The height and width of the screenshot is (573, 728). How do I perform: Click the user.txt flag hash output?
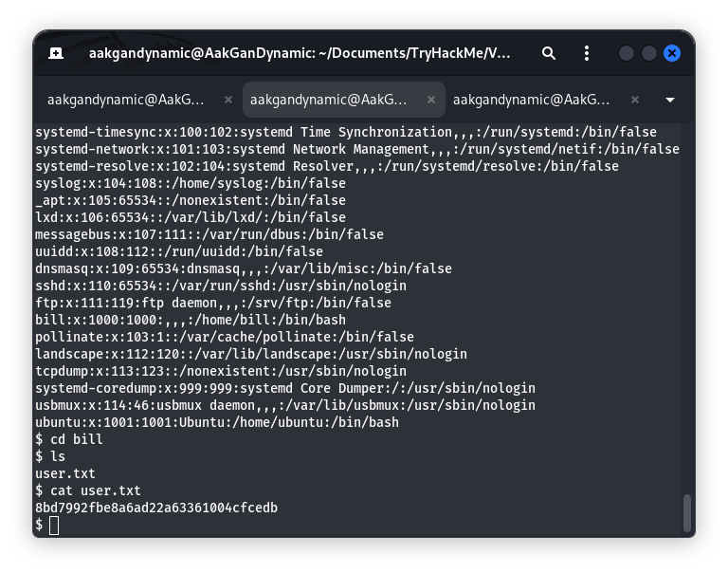coord(156,508)
